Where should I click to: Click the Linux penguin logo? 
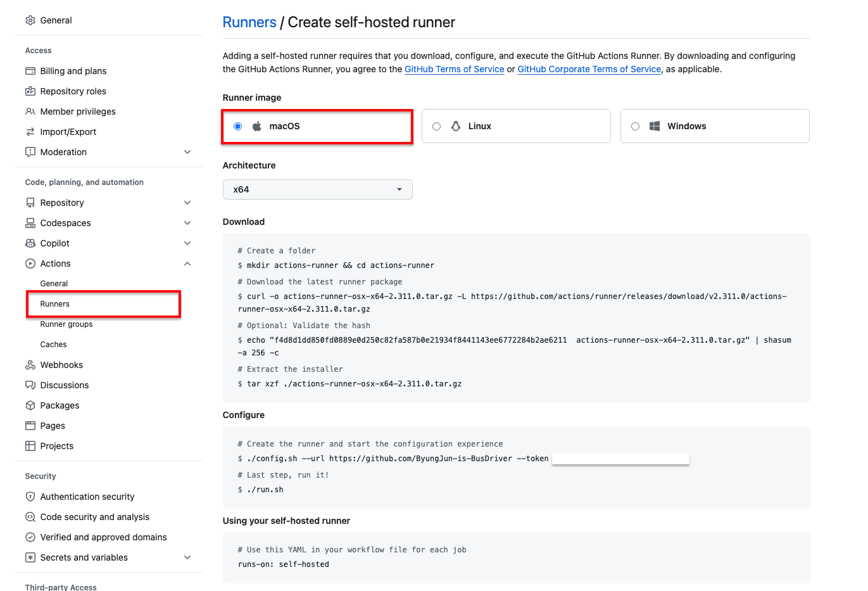(x=456, y=126)
